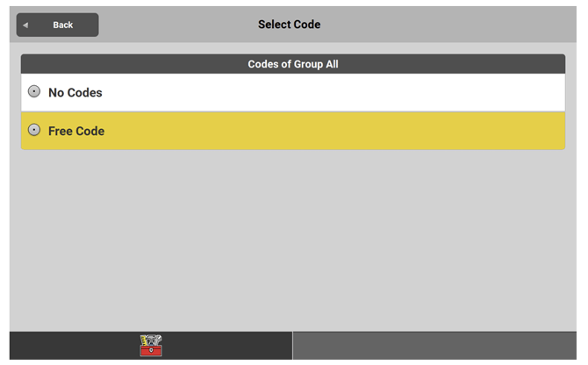Click the empty right half of bottom bar

(x=434, y=346)
